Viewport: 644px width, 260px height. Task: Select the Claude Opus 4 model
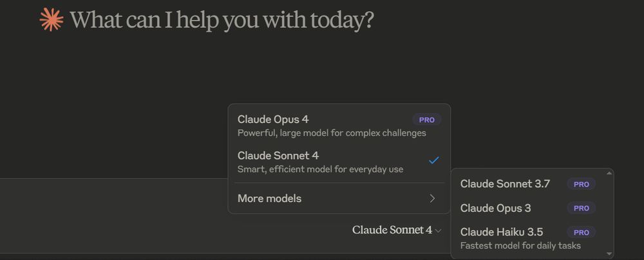click(273, 120)
